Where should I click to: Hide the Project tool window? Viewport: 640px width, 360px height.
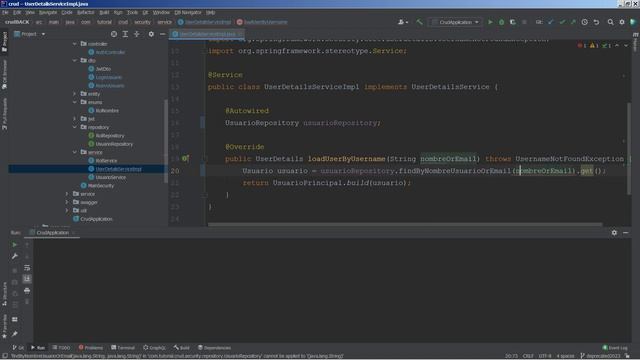(x=162, y=34)
